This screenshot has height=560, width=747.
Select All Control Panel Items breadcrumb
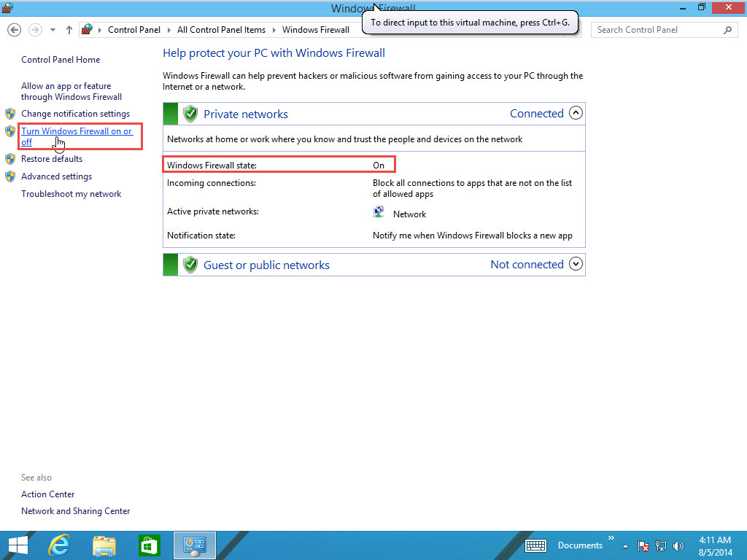pyautogui.click(x=221, y=29)
